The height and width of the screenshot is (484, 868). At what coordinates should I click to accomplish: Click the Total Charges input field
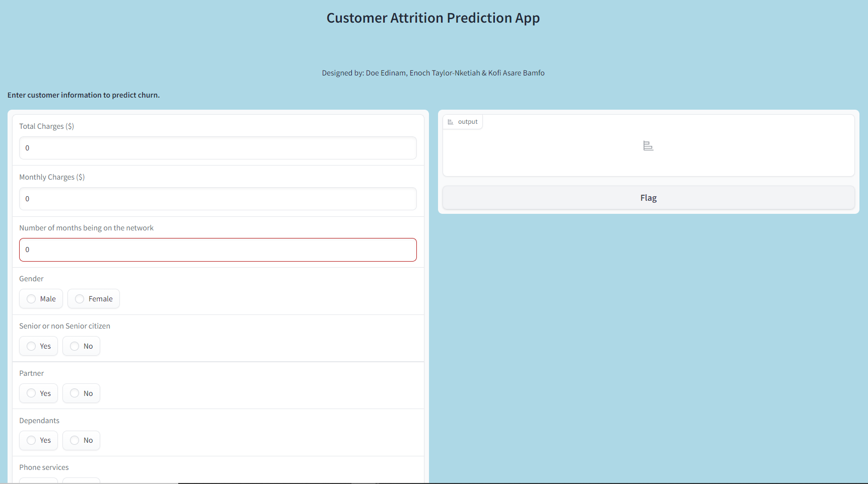coord(218,148)
